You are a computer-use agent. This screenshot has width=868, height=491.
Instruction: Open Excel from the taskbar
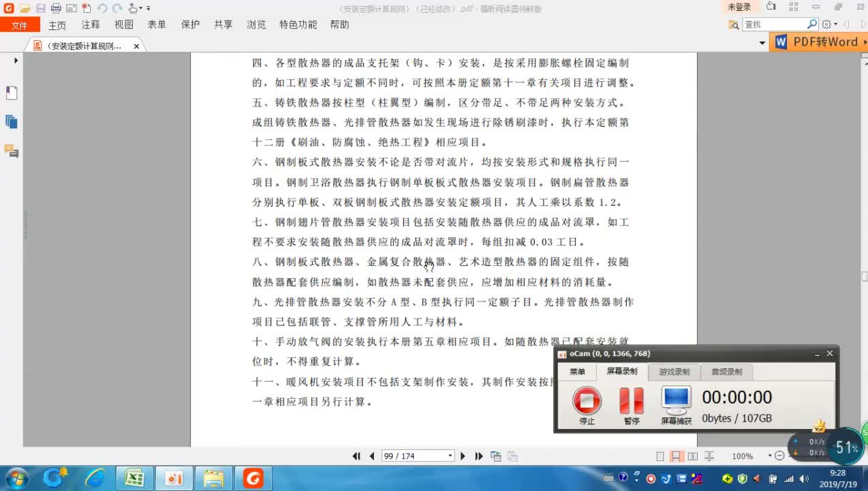pyautogui.click(x=134, y=479)
